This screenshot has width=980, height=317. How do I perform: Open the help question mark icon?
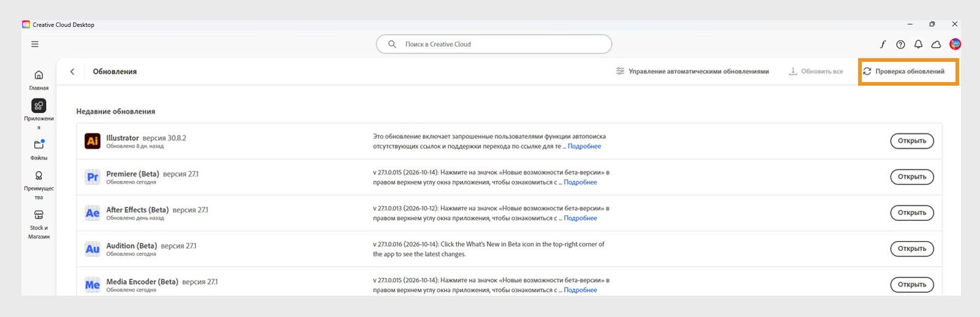click(x=900, y=44)
